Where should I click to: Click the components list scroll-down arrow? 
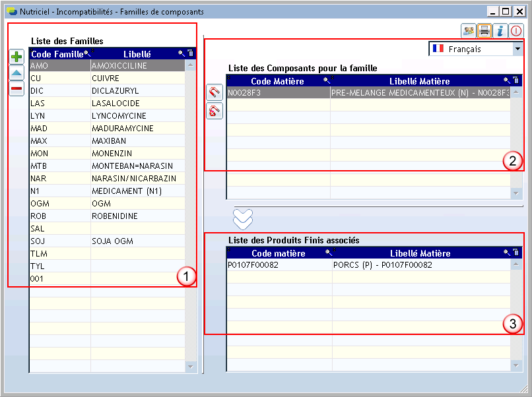coord(516,193)
